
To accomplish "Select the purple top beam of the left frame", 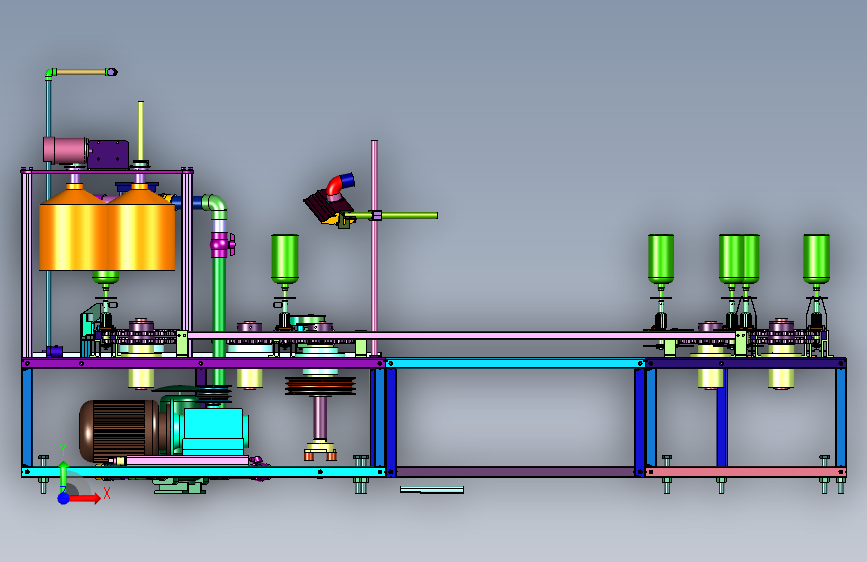I will click(202, 363).
